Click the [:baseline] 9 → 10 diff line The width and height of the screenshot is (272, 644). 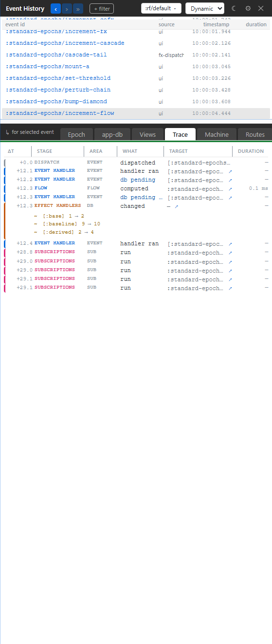(67, 224)
